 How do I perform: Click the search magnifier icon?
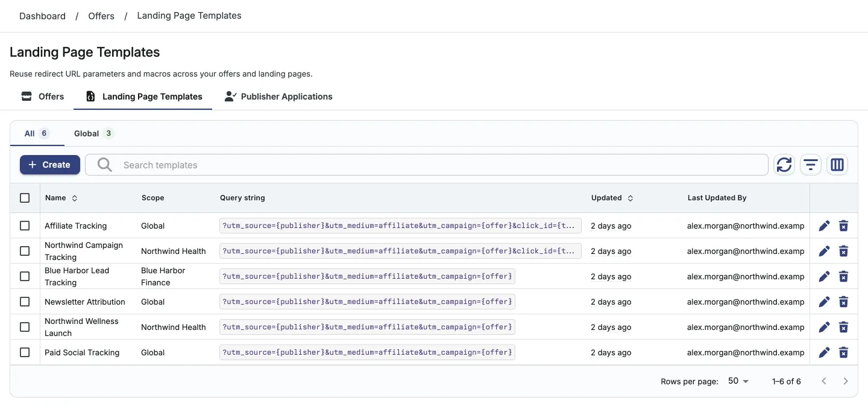pyautogui.click(x=105, y=165)
